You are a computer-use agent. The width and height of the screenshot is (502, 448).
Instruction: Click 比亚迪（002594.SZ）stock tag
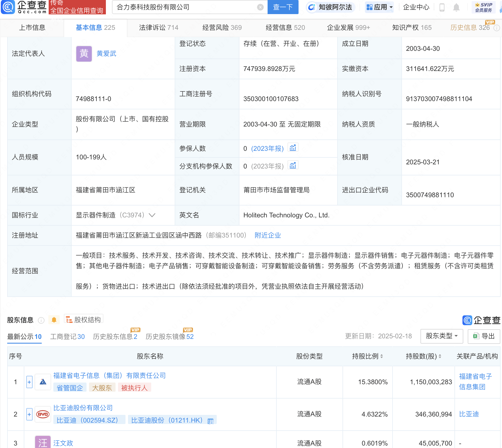[x=89, y=420]
